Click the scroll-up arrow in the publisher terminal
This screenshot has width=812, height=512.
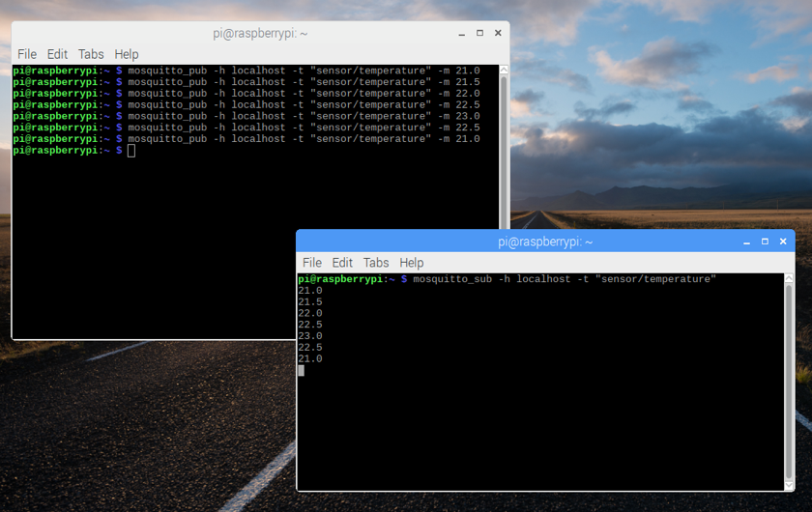pyautogui.click(x=504, y=70)
